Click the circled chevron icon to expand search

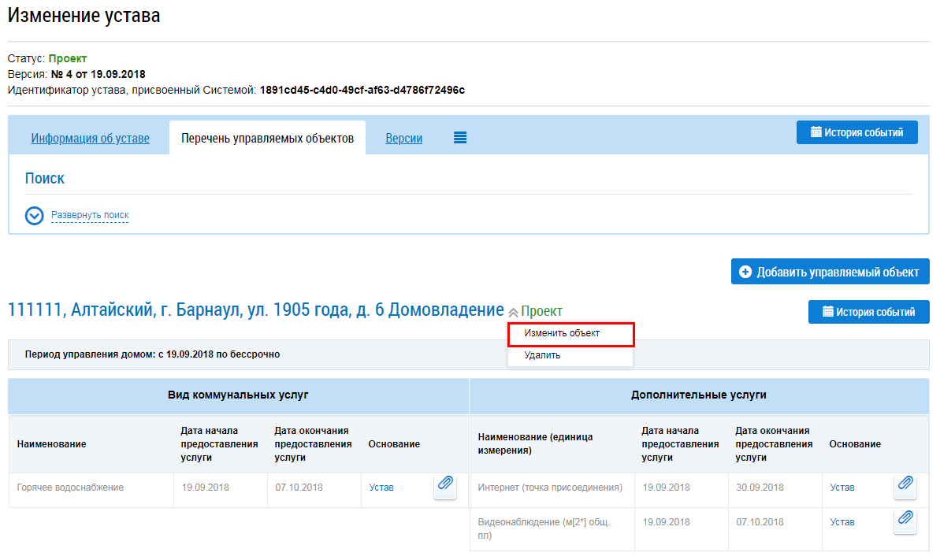click(x=34, y=216)
